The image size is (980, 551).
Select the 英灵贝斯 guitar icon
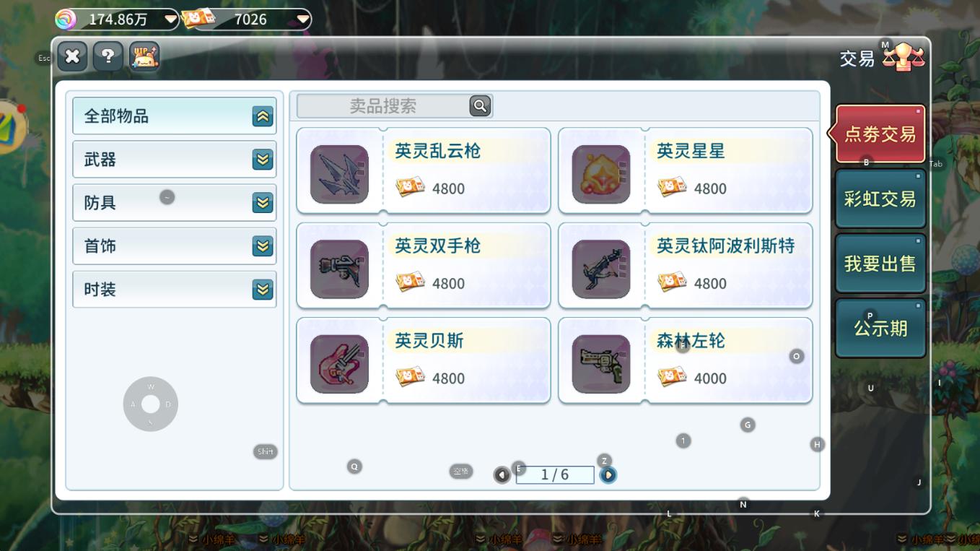coord(339,363)
